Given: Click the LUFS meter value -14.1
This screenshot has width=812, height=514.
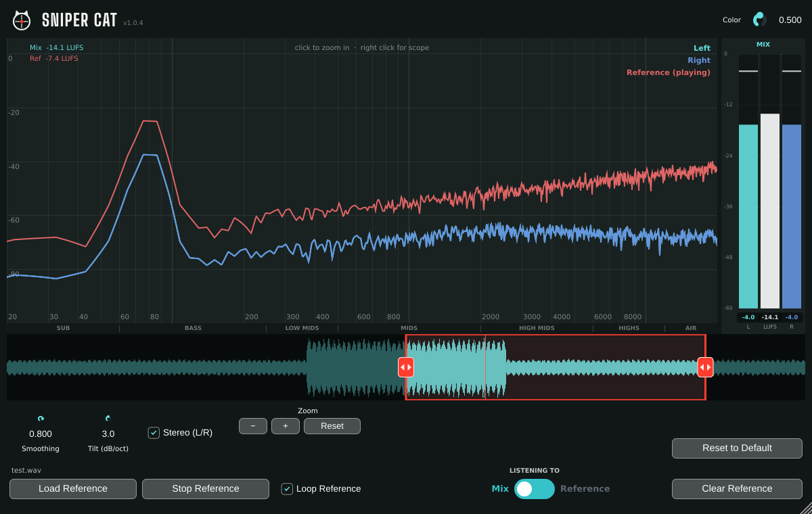Looking at the screenshot, I should point(770,317).
